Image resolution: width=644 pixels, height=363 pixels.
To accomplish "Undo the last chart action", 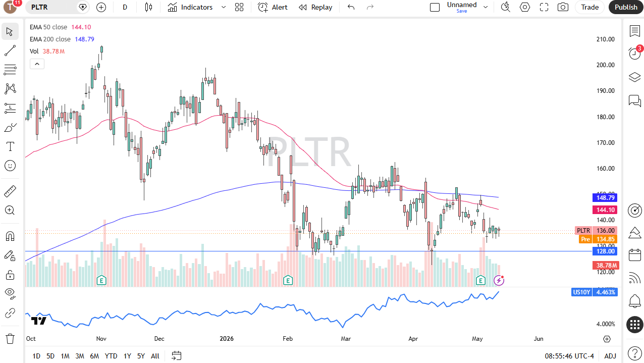I will [x=351, y=7].
